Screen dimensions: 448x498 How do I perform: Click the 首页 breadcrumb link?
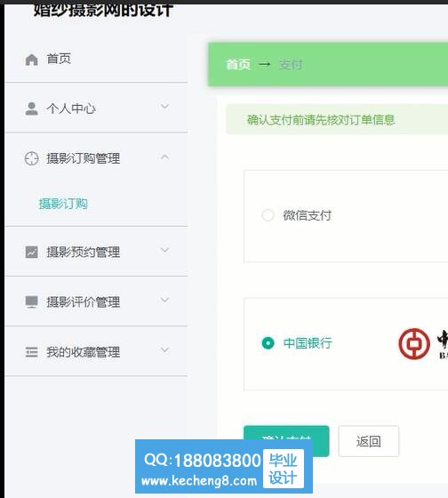(x=238, y=64)
